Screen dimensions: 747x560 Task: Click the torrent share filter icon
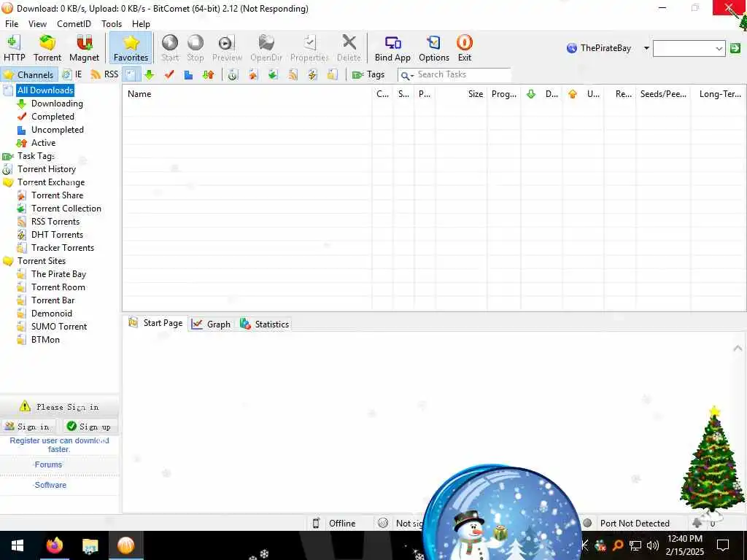click(253, 75)
